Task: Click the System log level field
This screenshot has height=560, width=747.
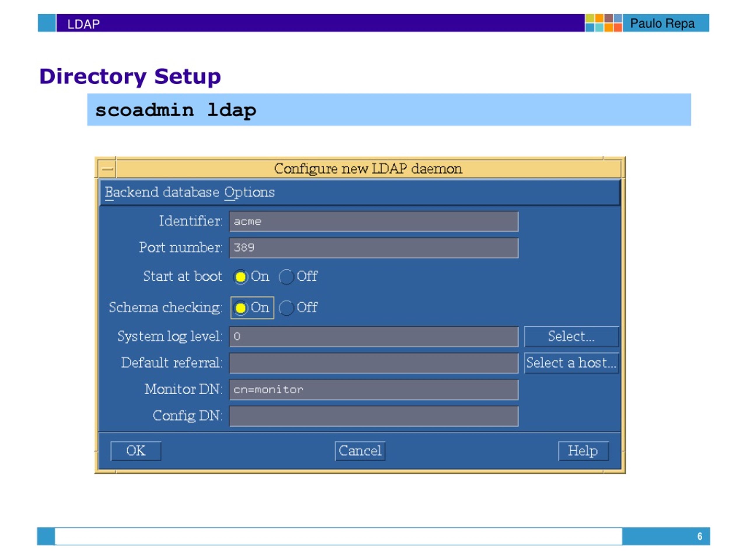Action: pos(374,337)
